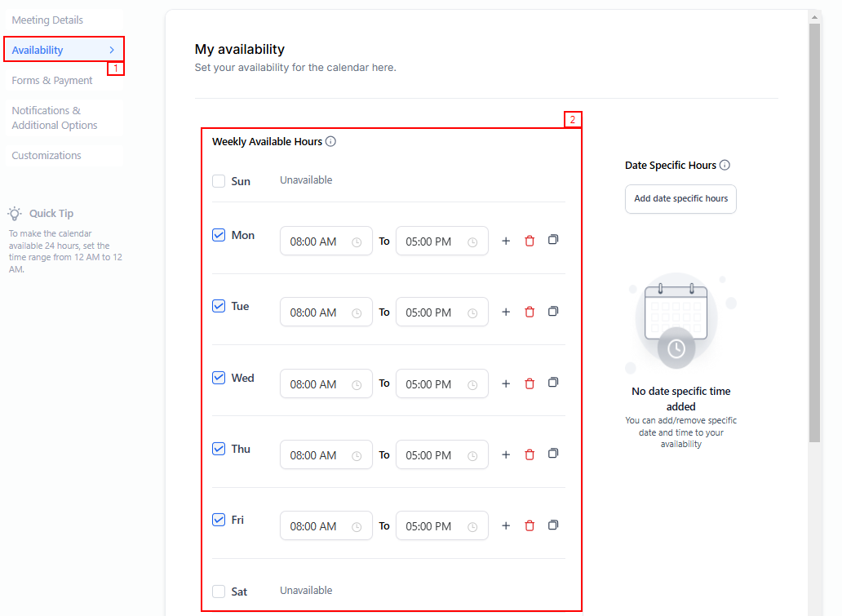Delete Monday's time slot with trash icon
Viewport: 842px width, 616px height.
point(530,241)
